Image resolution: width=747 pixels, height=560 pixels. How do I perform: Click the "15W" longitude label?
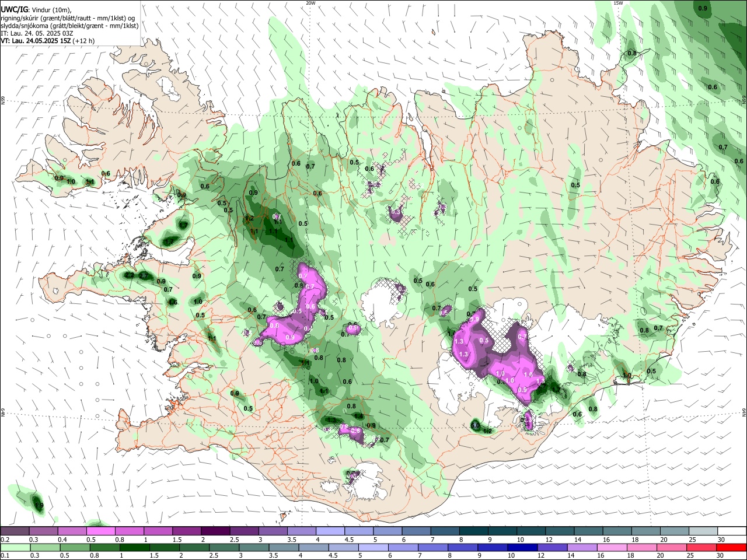point(618,3)
